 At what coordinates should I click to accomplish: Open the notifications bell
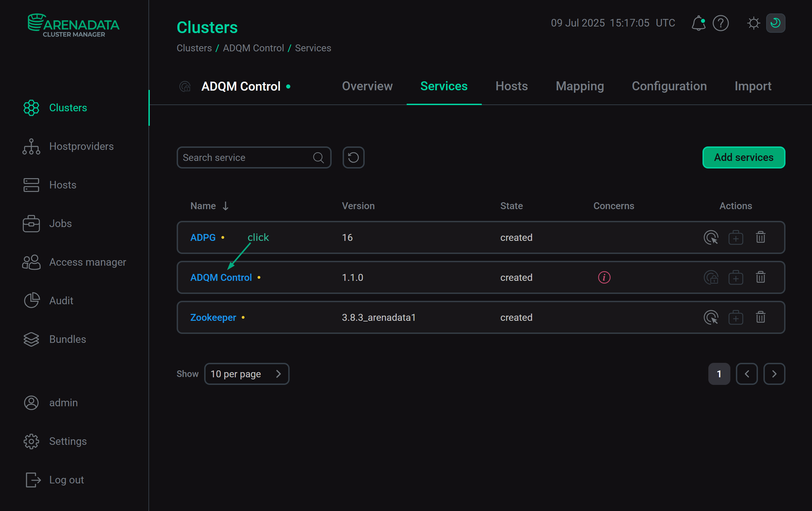[698, 23]
